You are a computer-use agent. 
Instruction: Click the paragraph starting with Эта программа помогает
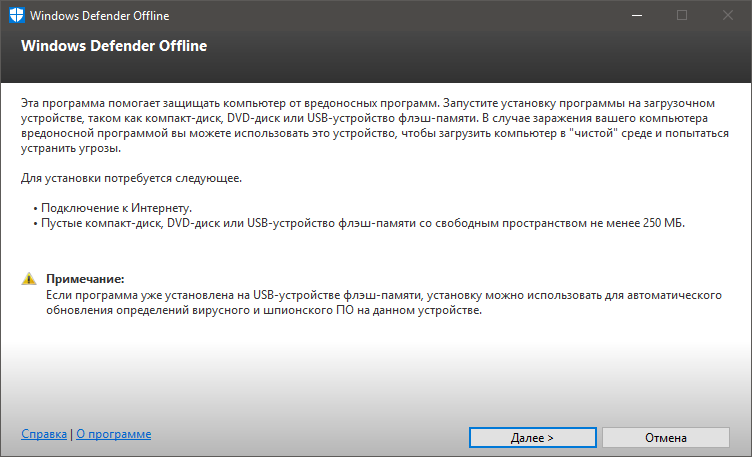coord(375,126)
